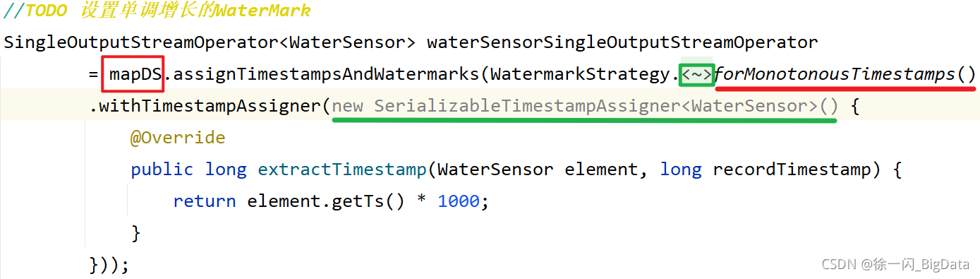The image size is (980, 279).
Task: Click the extractTimestamp method name
Action: click(343, 170)
